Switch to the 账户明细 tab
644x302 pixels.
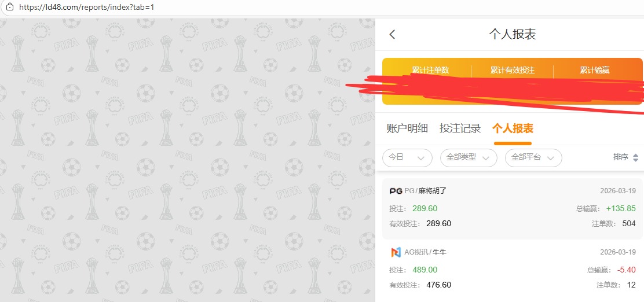(x=407, y=128)
